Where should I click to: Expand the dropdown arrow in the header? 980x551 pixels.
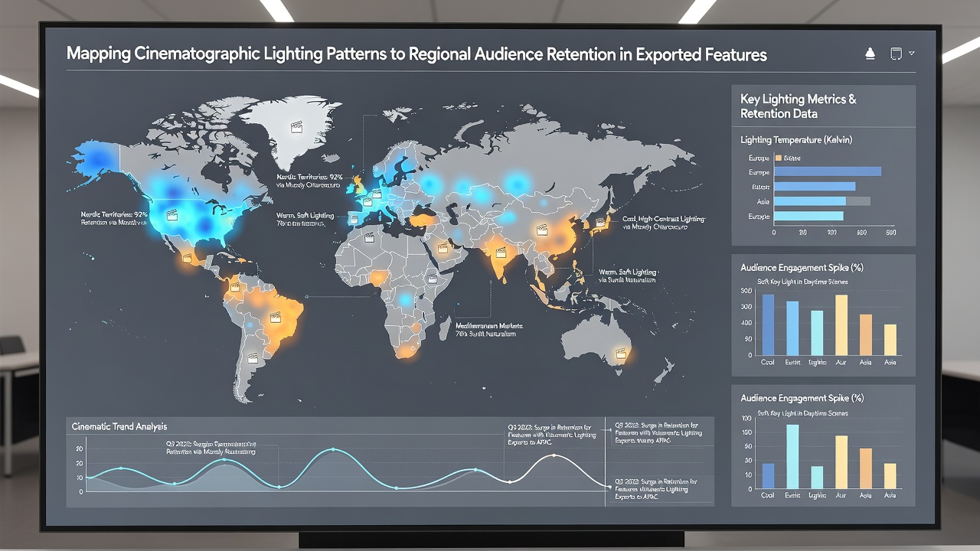pos(912,54)
